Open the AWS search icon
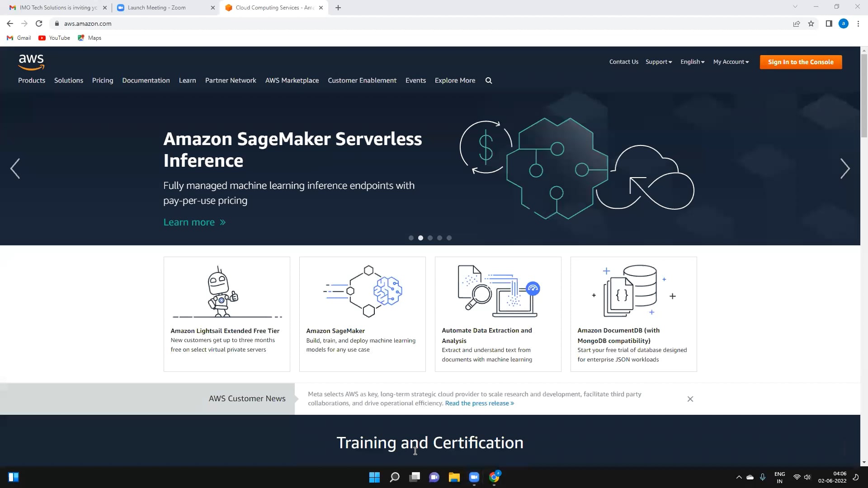This screenshot has width=868, height=488. coord(489,80)
